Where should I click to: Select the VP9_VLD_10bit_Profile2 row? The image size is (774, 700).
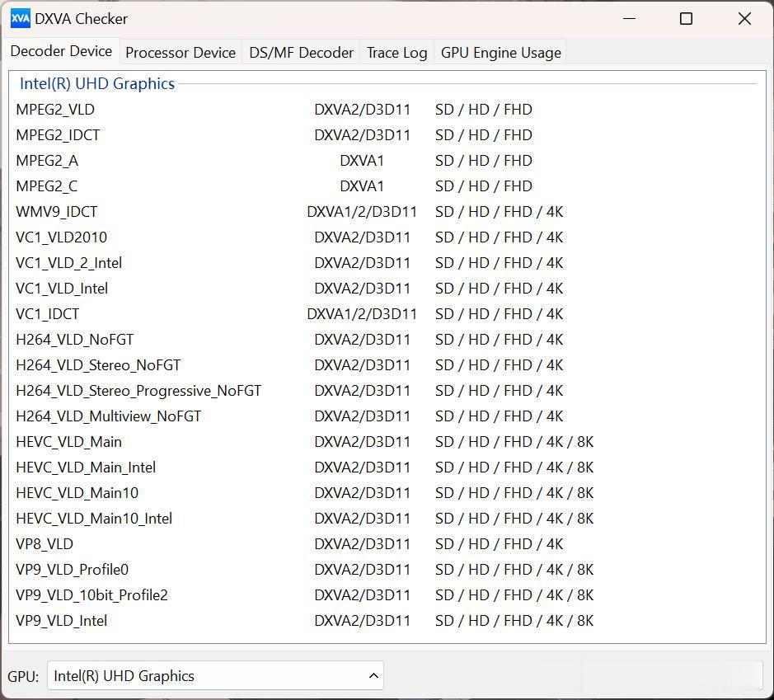coord(387,595)
